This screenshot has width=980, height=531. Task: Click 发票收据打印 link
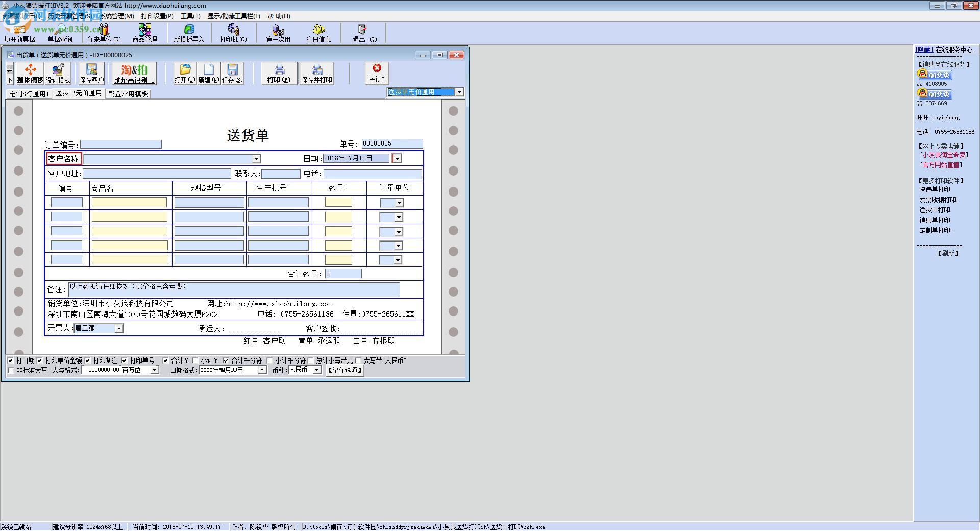[938, 200]
